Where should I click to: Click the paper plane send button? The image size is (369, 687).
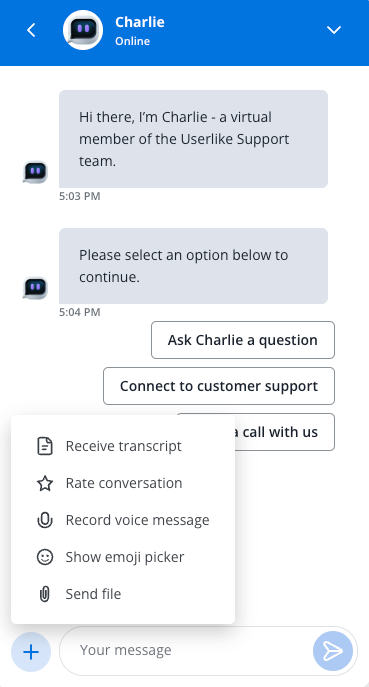click(x=333, y=651)
